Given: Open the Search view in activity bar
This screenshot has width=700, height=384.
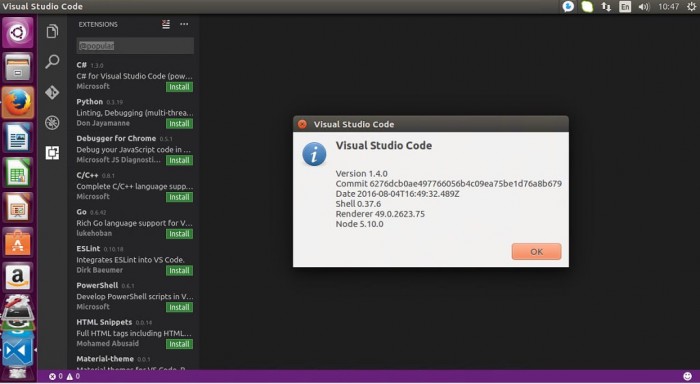Looking at the screenshot, I should pyautogui.click(x=52, y=62).
